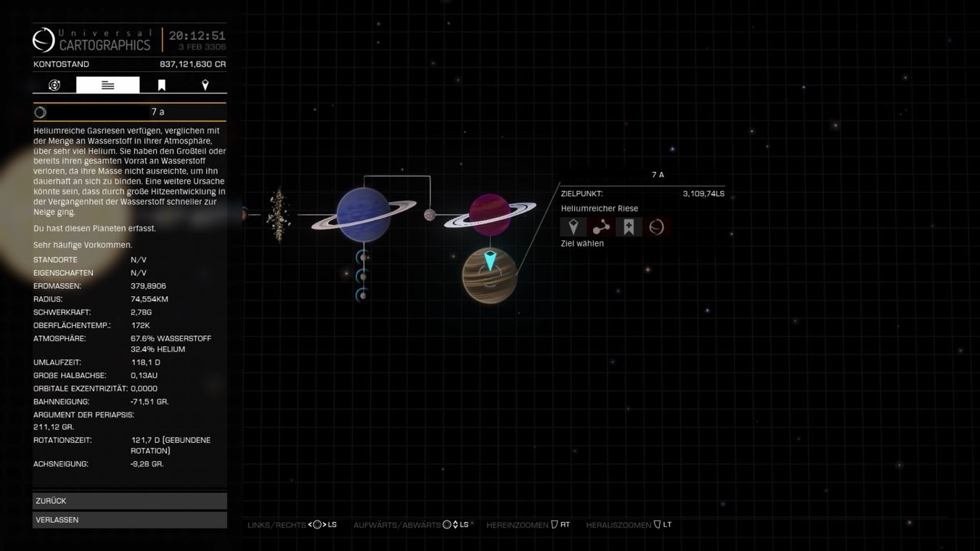Add bookmark for 7 A in popup
The height and width of the screenshot is (551, 980).
(x=629, y=227)
